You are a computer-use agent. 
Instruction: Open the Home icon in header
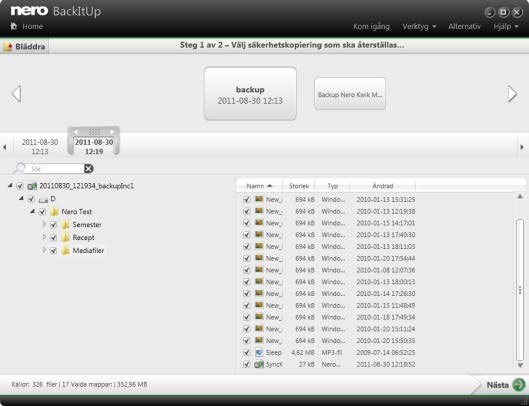(x=13, y=26)
